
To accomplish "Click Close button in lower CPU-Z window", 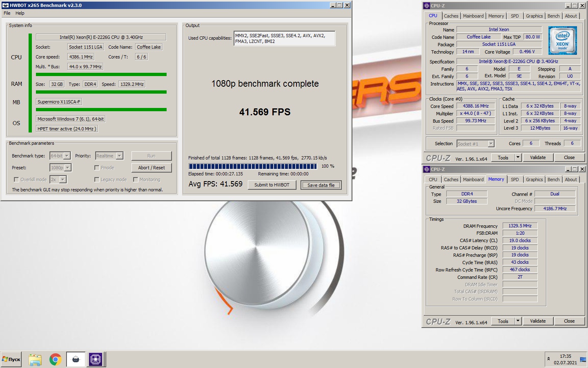I will 569,321.
